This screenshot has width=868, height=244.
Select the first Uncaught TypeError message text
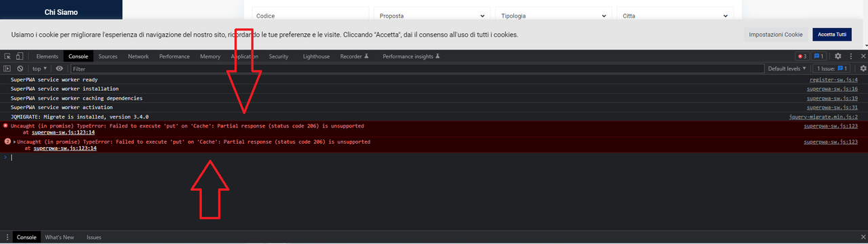187,126
